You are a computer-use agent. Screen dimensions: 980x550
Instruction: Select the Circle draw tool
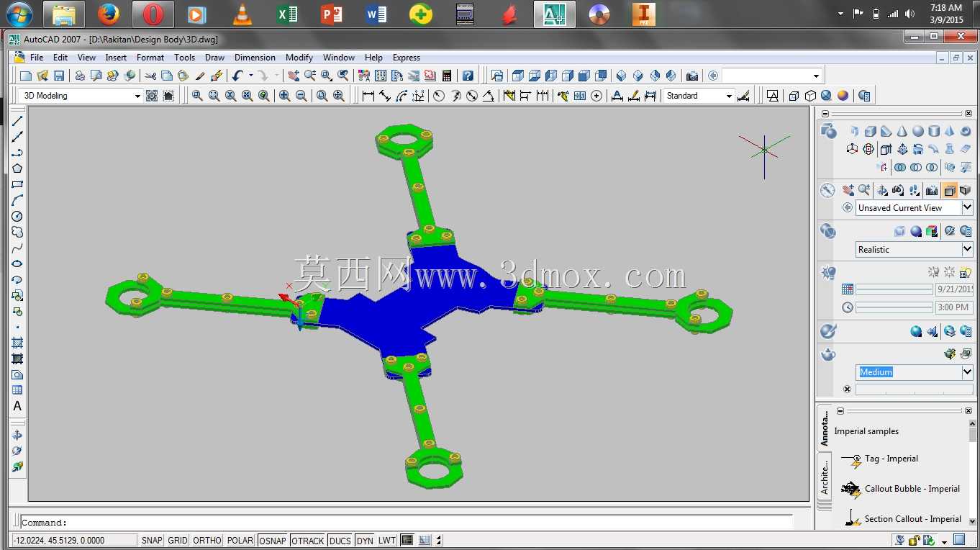click(17, 216)
